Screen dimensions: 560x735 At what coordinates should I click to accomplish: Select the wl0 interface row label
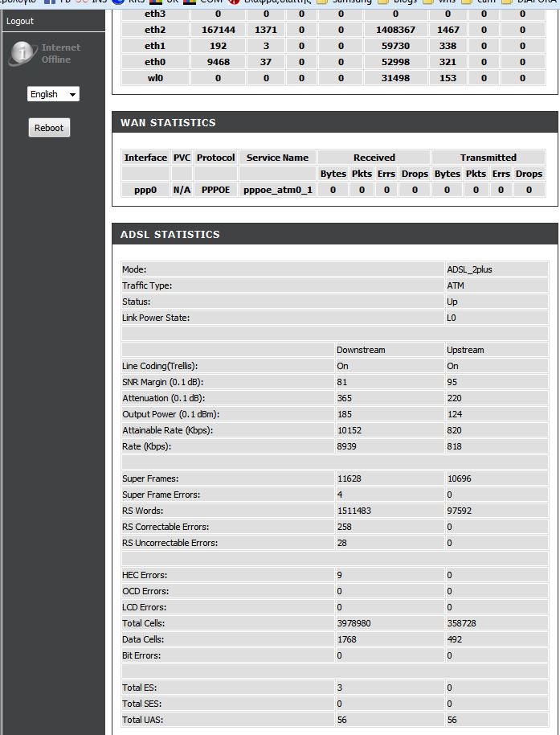pyautogui.click(x=155, y=78)
